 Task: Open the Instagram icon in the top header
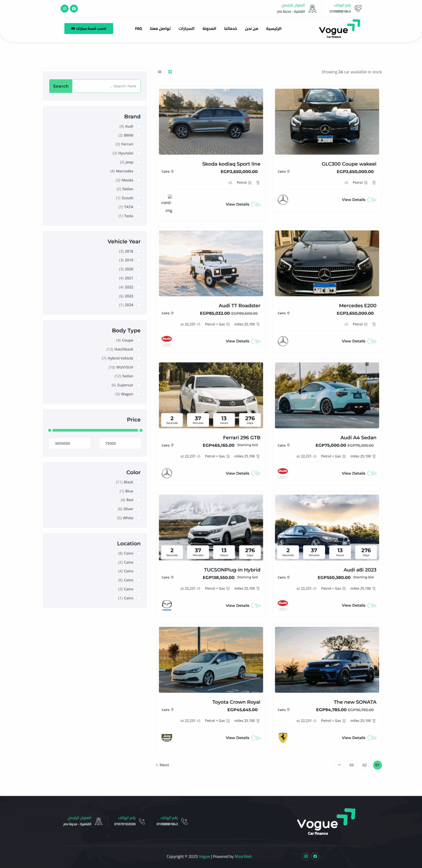point(64,8)
